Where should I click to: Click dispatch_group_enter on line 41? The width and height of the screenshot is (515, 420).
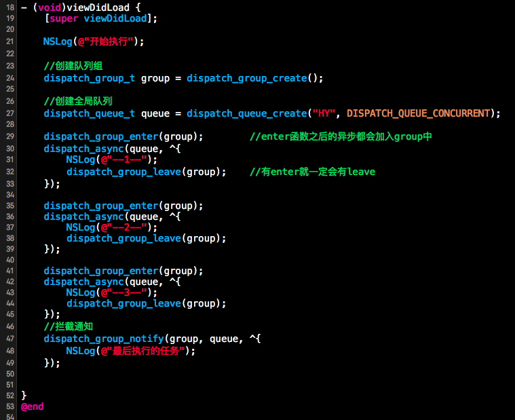101,271
